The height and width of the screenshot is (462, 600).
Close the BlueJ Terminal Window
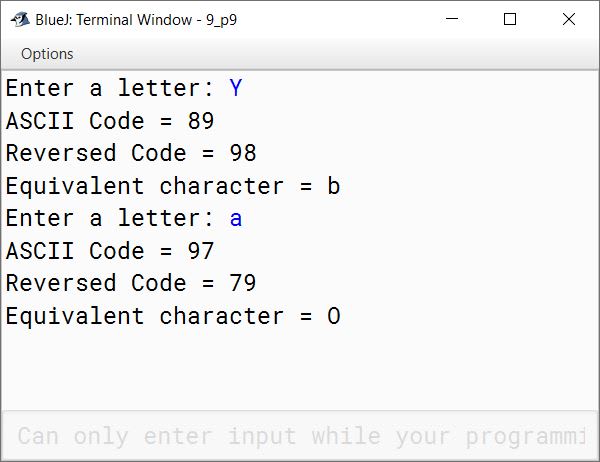pos(569,19)
